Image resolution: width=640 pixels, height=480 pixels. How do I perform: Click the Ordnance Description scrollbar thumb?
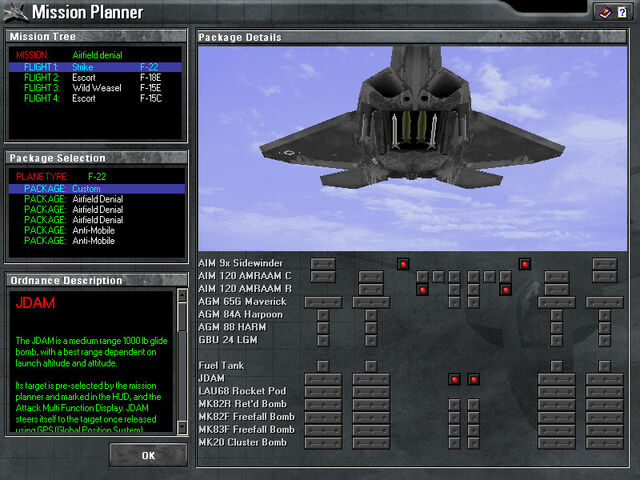pos(182,317)
